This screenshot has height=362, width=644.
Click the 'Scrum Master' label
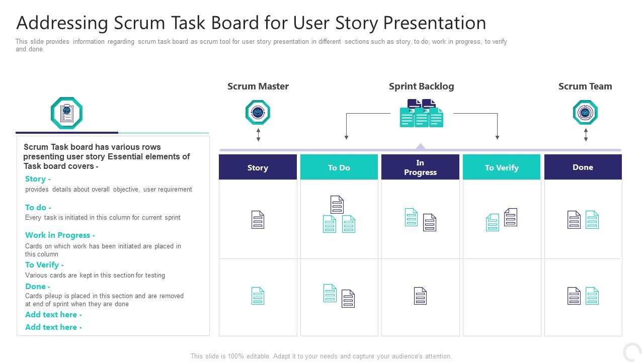pyautogui.click(x=258, y=86)
